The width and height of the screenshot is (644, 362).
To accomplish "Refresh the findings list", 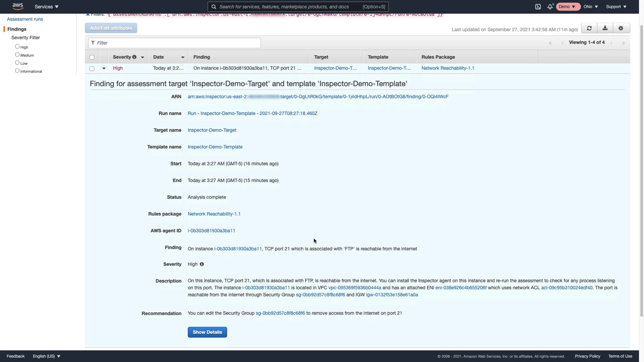I will click(x=589, y=29).
